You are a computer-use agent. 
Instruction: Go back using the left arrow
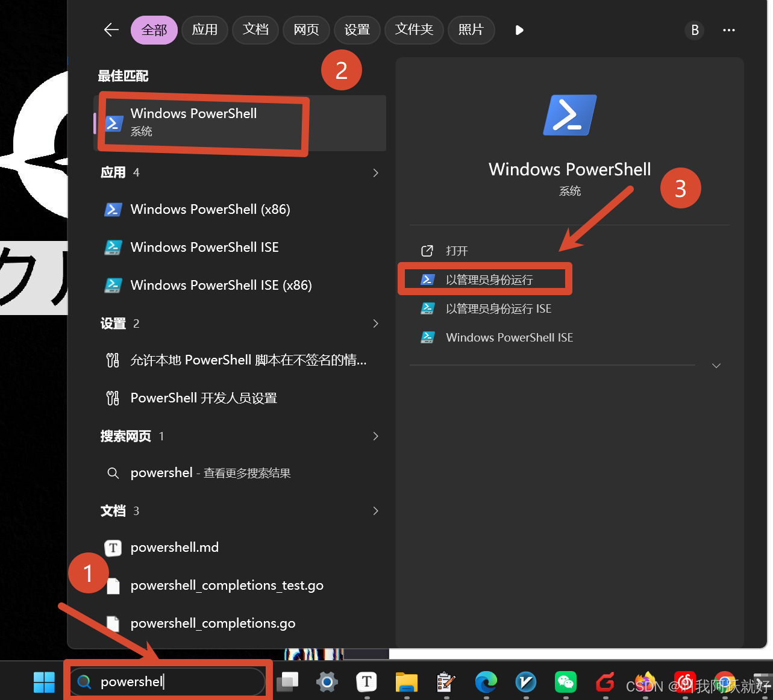click(x=111, y=30)
